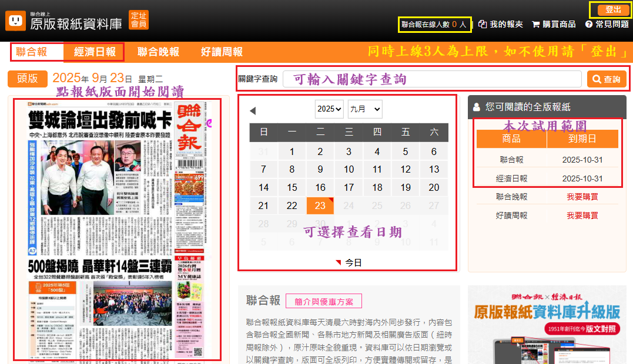Click 我要購買 for 好讀周報

click(582, 215)
